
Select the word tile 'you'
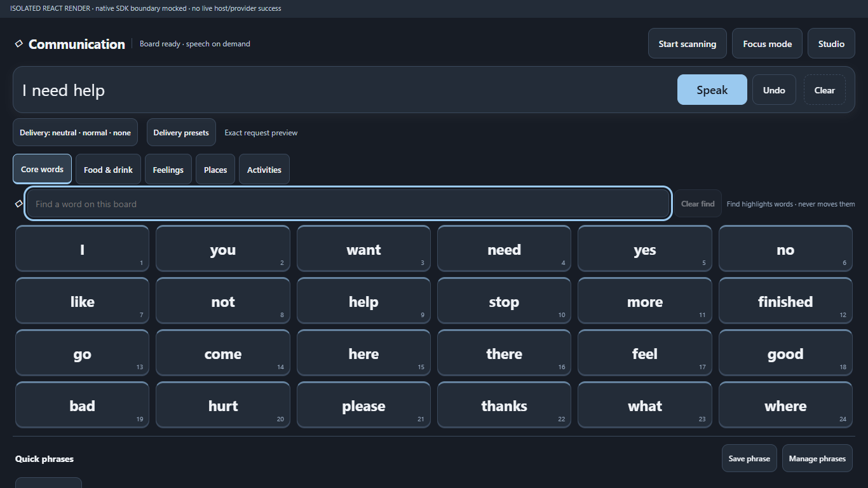pos(223,248)
